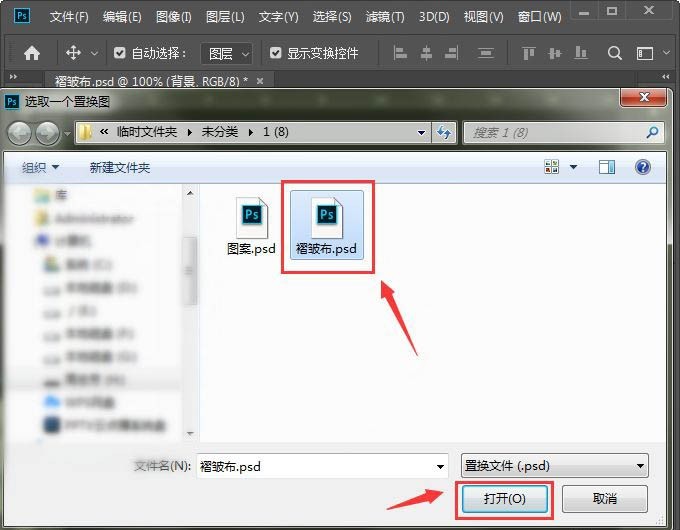The height and width of the screenshot is (530, 680).
Task: Open the 图层(L) menu
Action: pyautogui.click(x=225, y=16)
